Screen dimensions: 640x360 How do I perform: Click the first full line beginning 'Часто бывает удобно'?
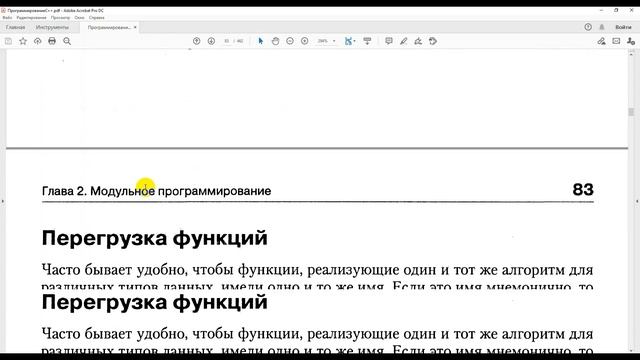(317, 270)
